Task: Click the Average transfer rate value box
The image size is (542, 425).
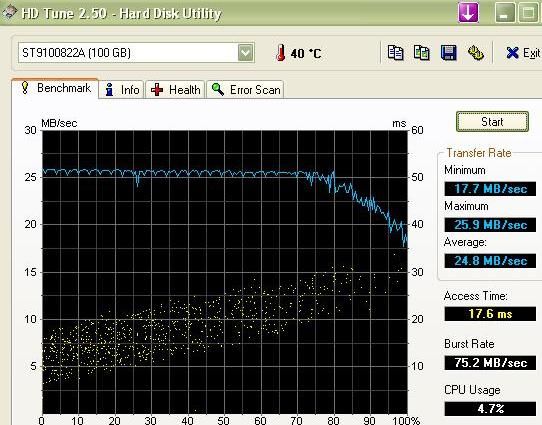Action: (490, 261)
